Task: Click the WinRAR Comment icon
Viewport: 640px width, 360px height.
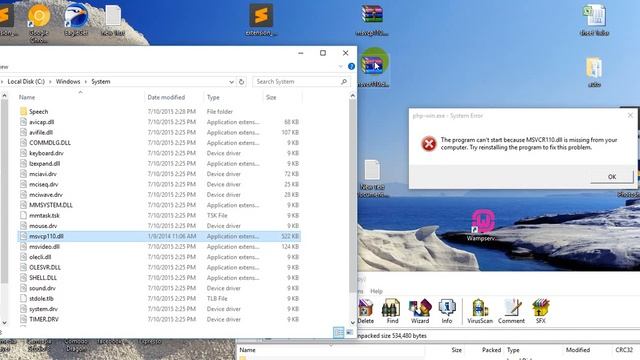Action: coord(511,311)
